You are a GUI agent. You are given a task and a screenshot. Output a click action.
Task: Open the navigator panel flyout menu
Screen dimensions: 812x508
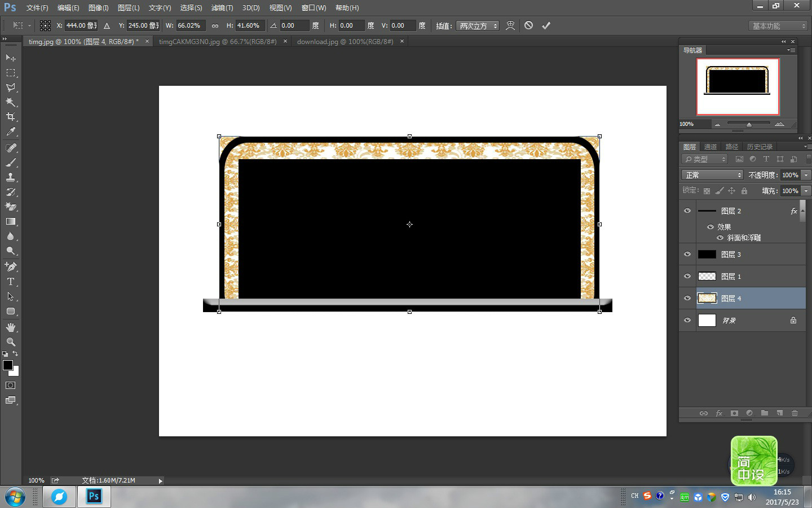coord(791,50)
